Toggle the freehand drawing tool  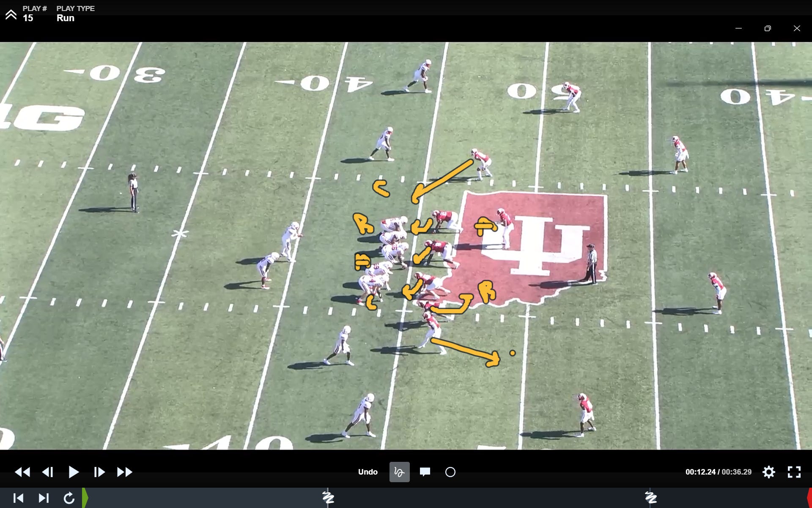pyautogui.click(x=399, y=472)
